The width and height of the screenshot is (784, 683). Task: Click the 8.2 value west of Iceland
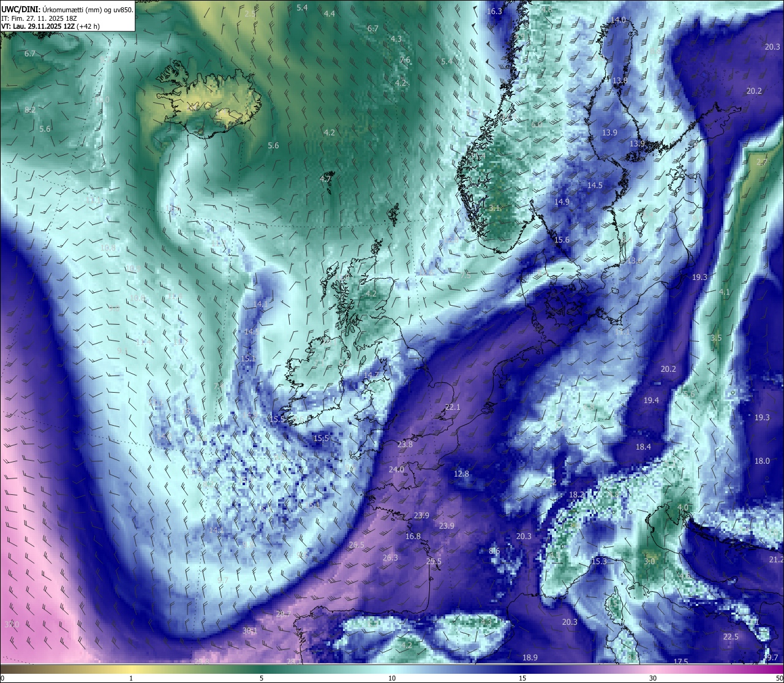tap(30, 110)
